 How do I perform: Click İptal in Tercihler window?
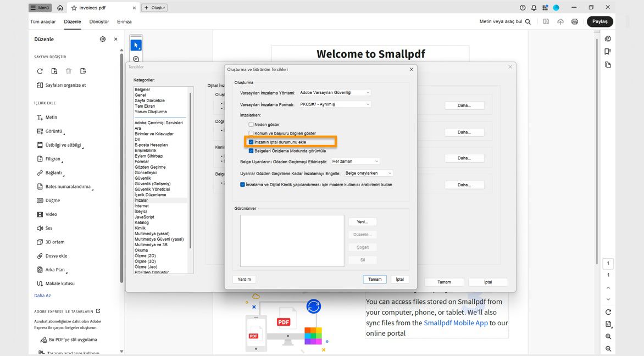point(488,282)
